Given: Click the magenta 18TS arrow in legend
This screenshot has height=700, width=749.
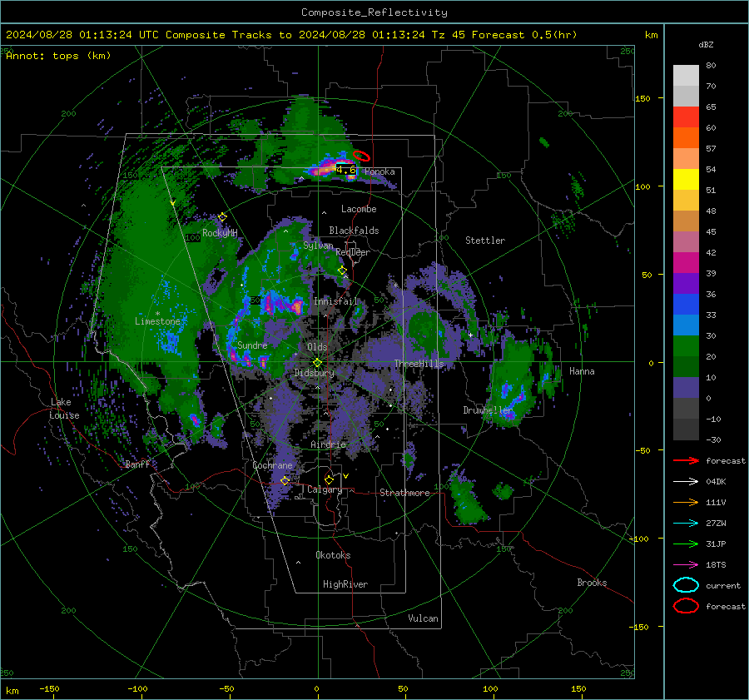Looking at the screenshot, I should coord(686,565).
